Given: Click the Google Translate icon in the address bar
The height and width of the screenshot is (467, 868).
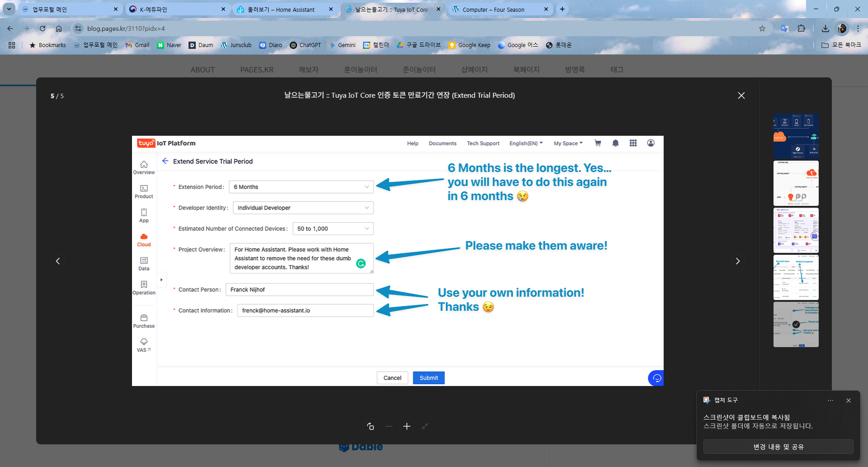Looking at the screenshot, I should [x=784, y=29].
